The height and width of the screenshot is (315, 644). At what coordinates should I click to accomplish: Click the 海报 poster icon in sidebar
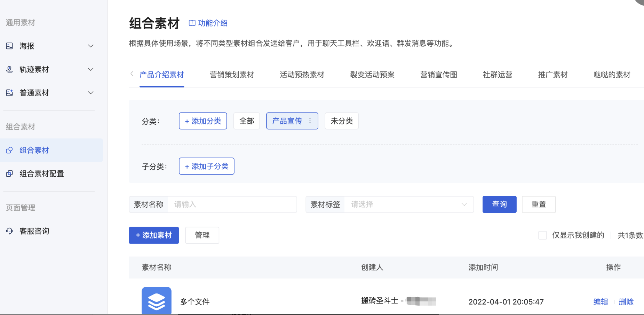(x=9, y=46)
